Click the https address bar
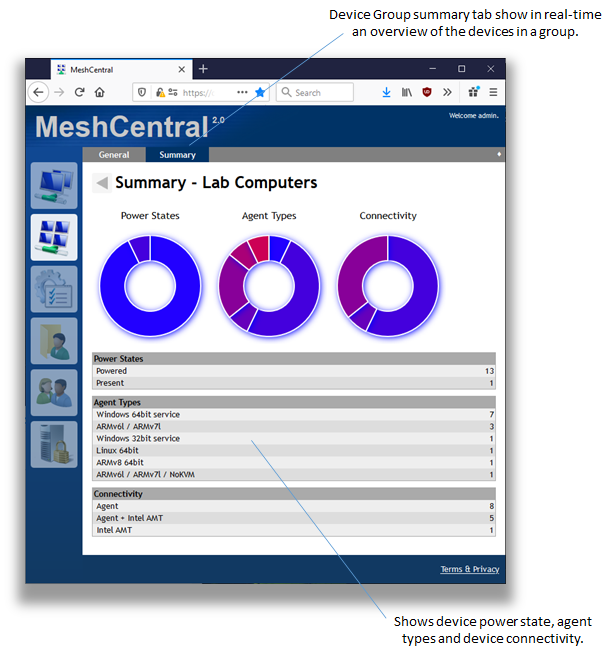Viewport: 614px width, 657px height. (x=200, y=92)
